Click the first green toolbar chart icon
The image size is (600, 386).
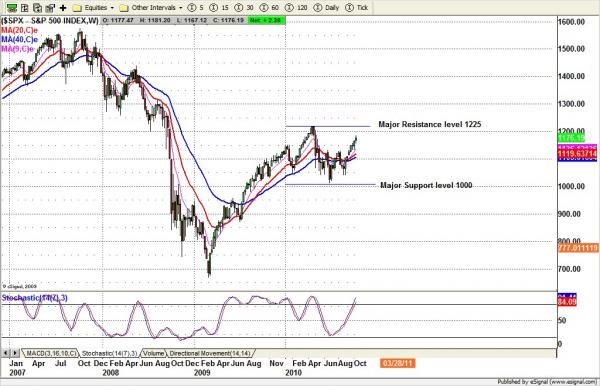[x=12, y=8]
